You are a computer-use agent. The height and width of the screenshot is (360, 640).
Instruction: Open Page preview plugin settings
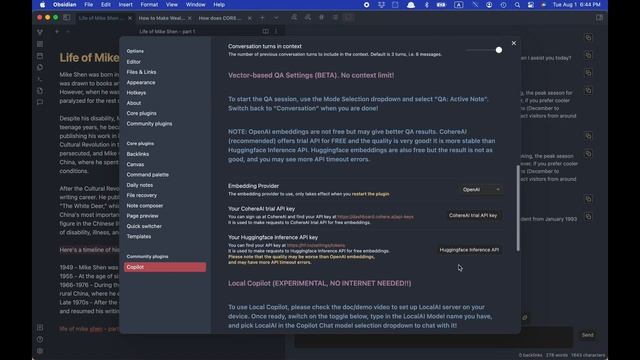(x=142, y=216)
